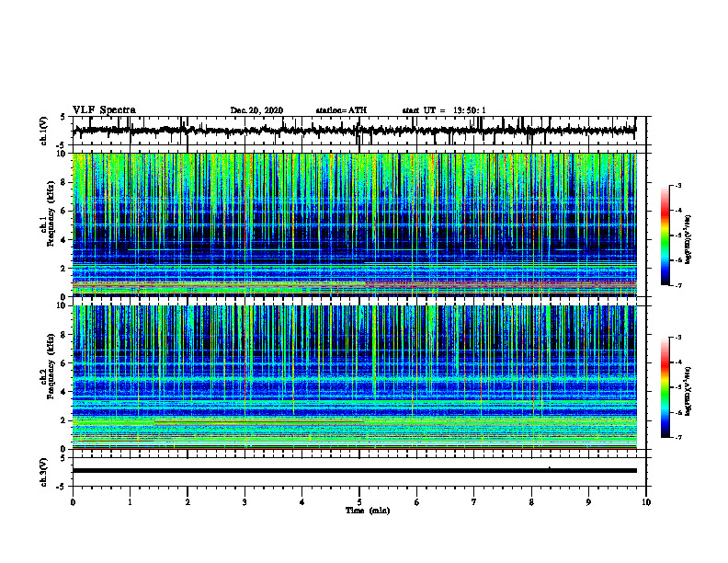Click the '4' kHz tick on ch.1 spectrogram
This screenshot has width=728, height=563.
[x=63, y=240]
